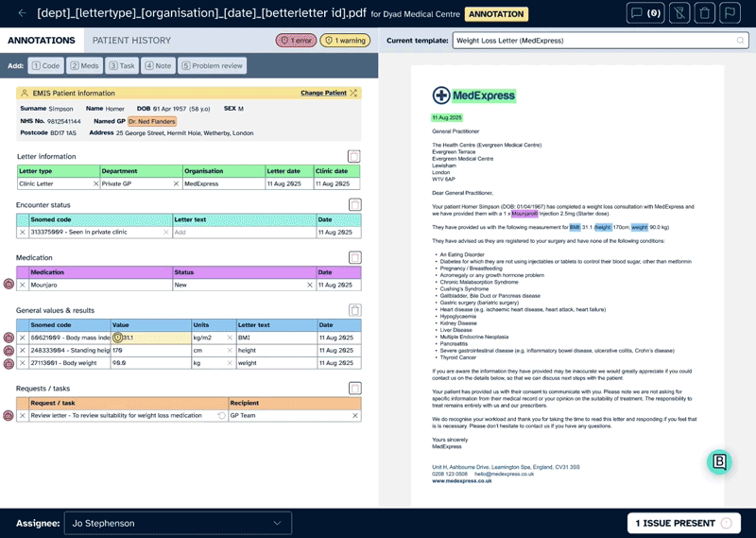This screenshot has height=538, width=756.
Task: Click the warning shield icon in BMI value
Action: [x=117, y=338]
